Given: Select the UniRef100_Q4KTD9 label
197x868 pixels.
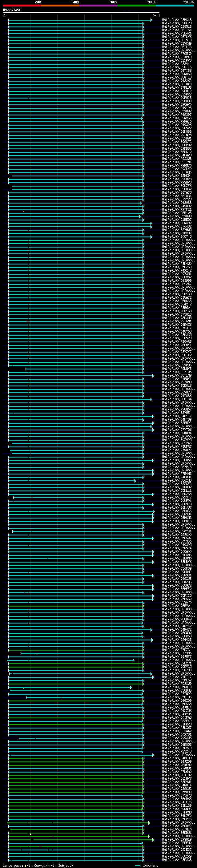Looking at the screenshot, I should pyautogui.click(x=177, y=419).
